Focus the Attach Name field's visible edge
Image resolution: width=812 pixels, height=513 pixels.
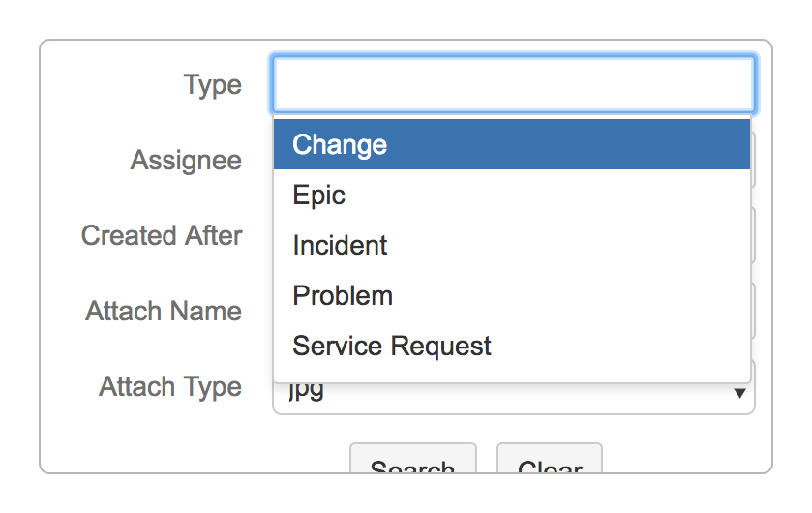click(753, 312)
